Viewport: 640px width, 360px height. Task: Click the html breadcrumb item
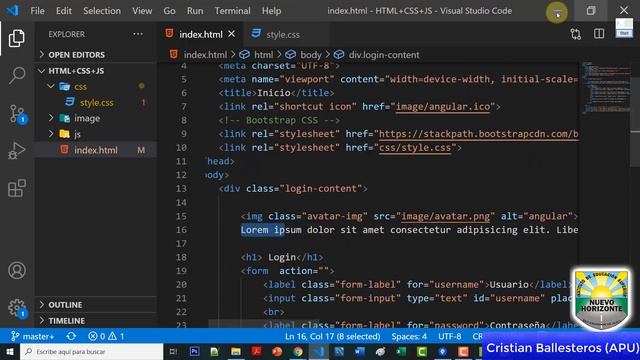point(256,55)
